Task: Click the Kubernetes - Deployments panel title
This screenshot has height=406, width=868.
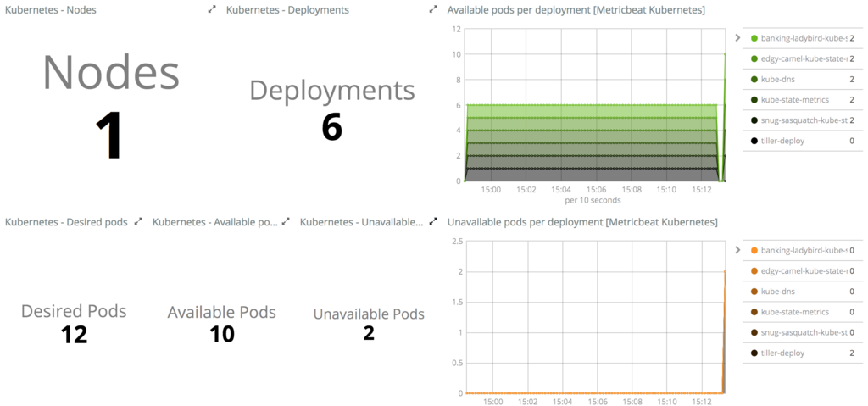Action: [x=288, y=10]
